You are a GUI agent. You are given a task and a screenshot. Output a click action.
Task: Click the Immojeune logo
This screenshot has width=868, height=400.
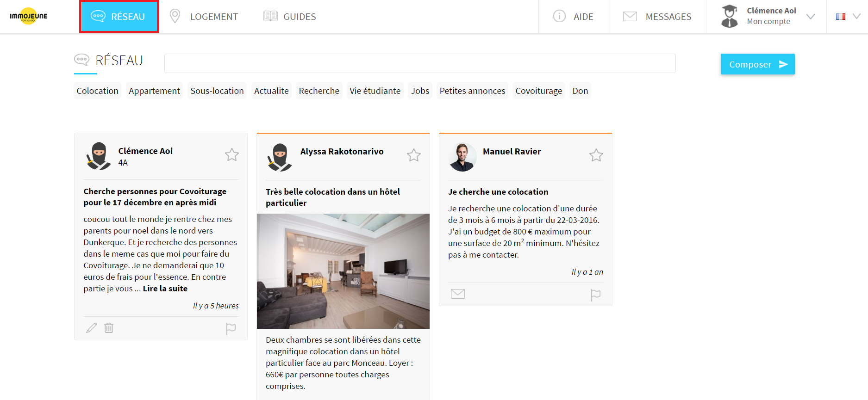tap(29, 16)
